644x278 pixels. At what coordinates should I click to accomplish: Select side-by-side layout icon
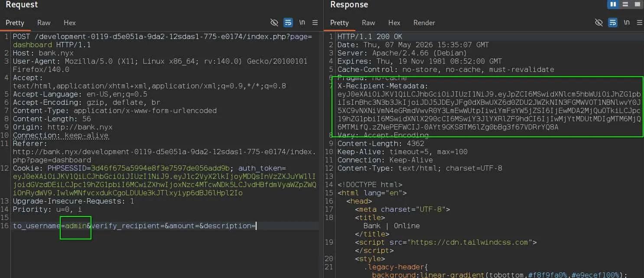(613, 4)
